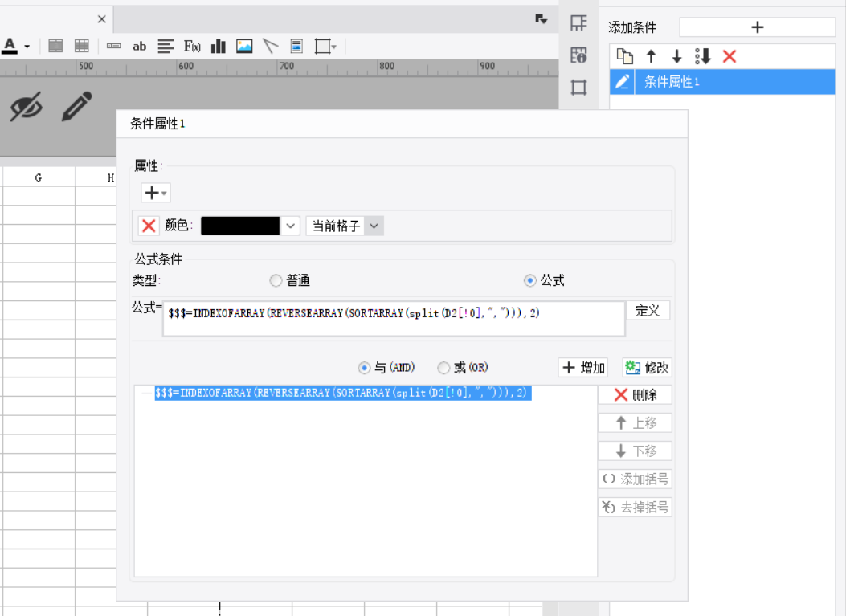This screenshot has height=616, width=846.
Task: Click the 下移 button
Action: coord(635,451)
